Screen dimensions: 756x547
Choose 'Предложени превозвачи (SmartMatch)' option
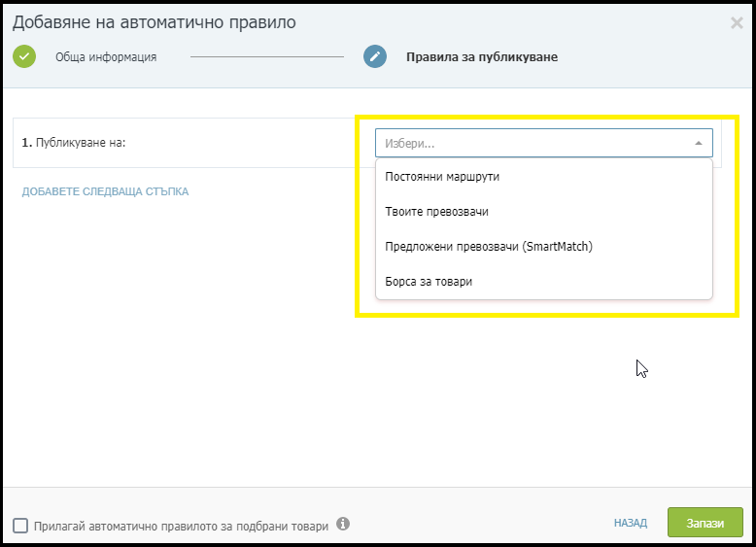click(x=544, y=247)
